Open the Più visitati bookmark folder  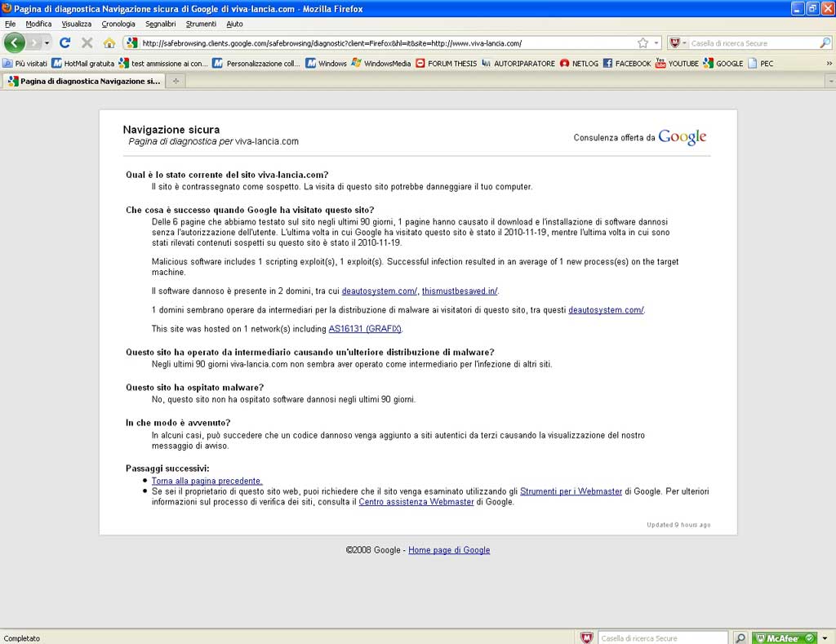click(25, 64)
